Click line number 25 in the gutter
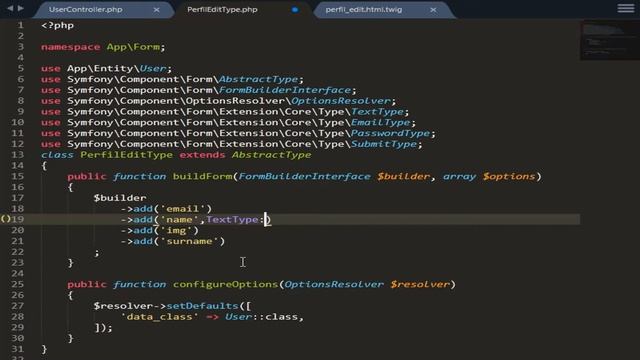 pos(18,284)
